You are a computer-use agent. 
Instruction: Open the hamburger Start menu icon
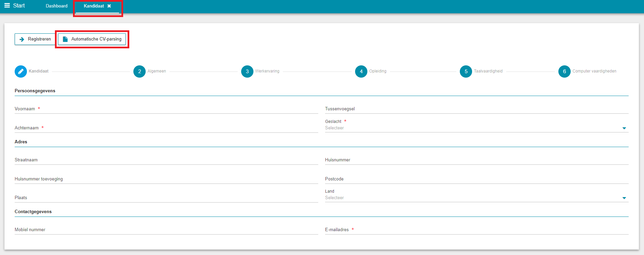tap(7, 5)
